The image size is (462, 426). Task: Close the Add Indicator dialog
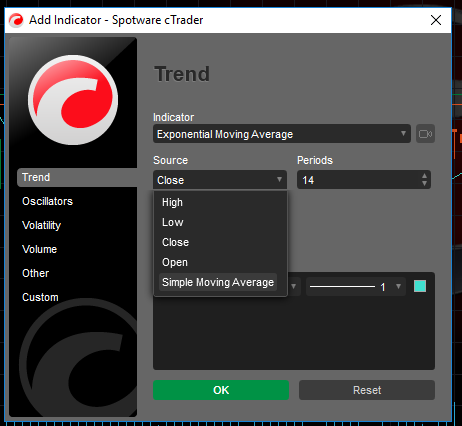click(436, 20)
